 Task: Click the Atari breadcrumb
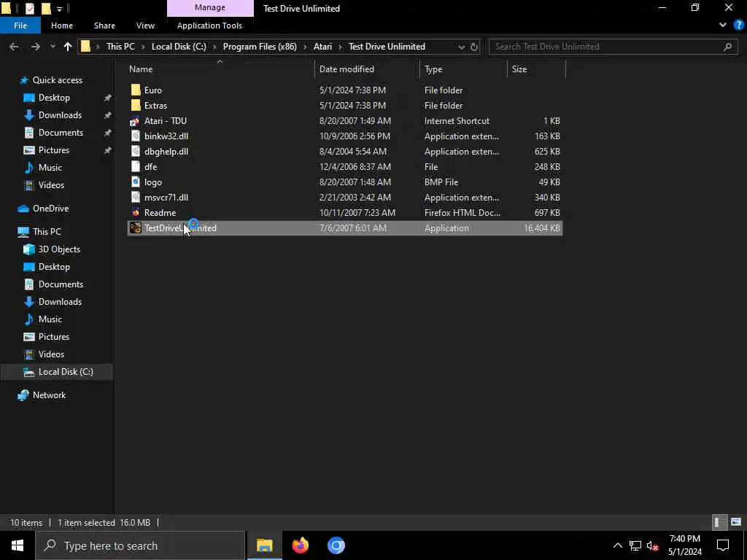(x=322, y=47)
